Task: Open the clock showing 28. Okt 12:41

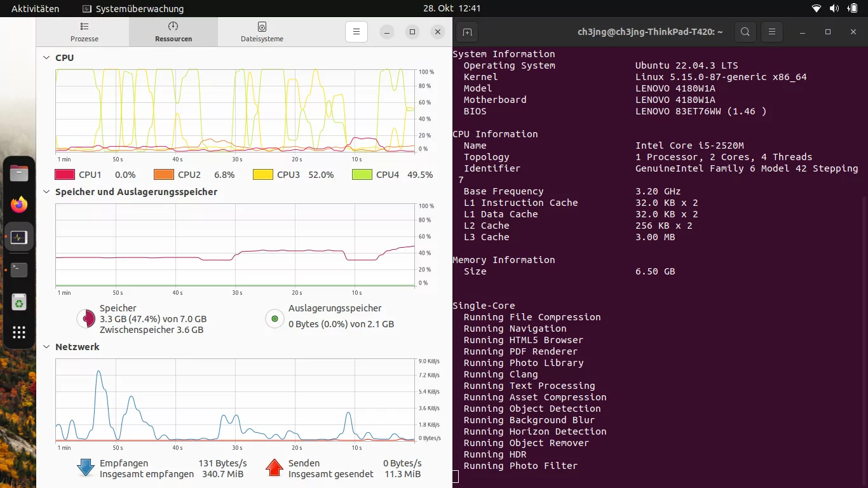Action: (452, 8)
